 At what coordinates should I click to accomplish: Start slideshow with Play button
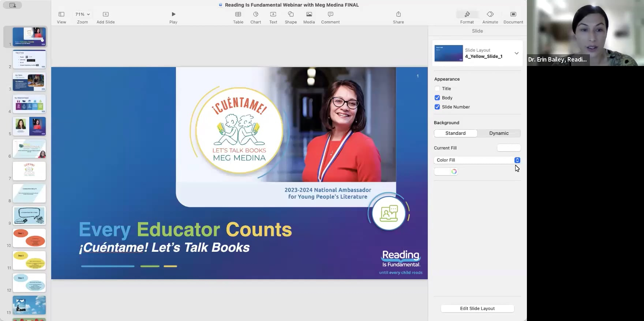click(173, 14)
